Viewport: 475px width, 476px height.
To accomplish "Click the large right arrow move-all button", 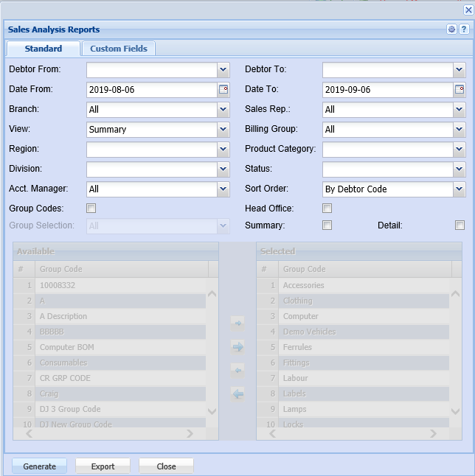I will point(237,346).
